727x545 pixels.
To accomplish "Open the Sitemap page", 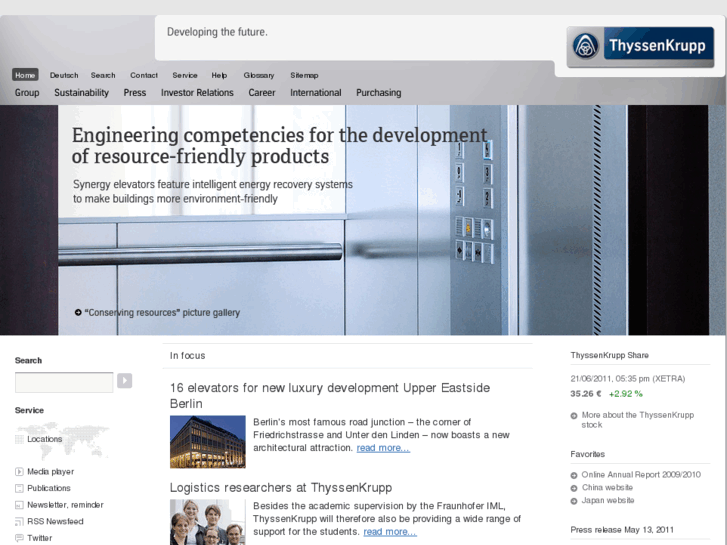I will [x=304, y=75].
